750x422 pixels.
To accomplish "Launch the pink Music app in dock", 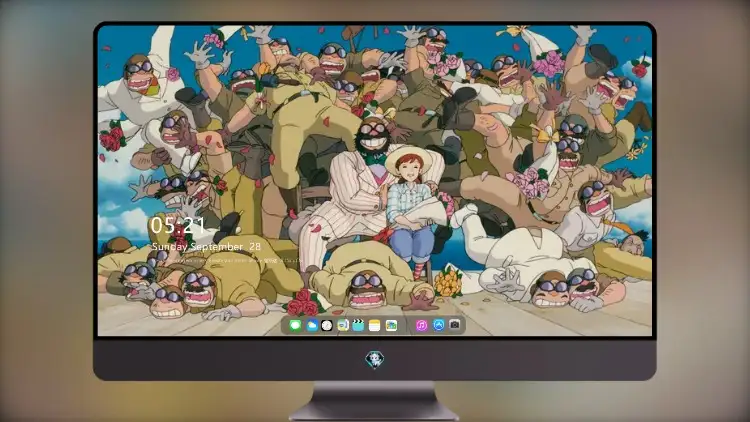I will coord(421,325).
